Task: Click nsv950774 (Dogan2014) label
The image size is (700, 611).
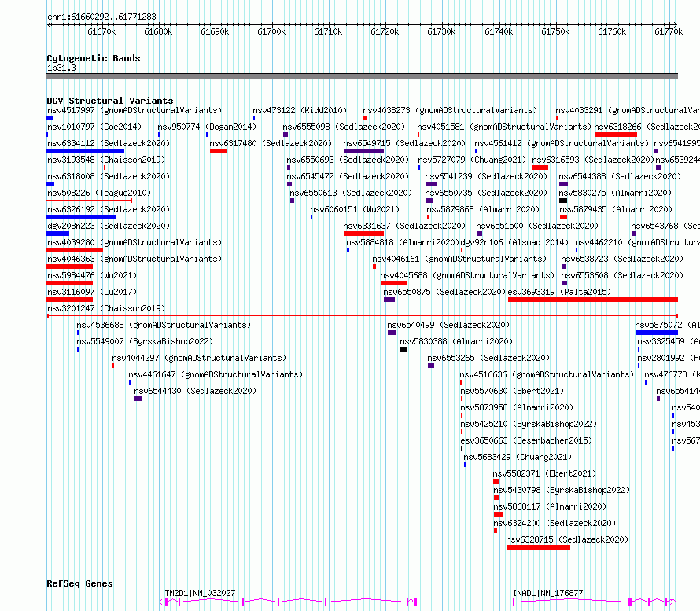Action: pyautogui.click(x=207, y=127)
